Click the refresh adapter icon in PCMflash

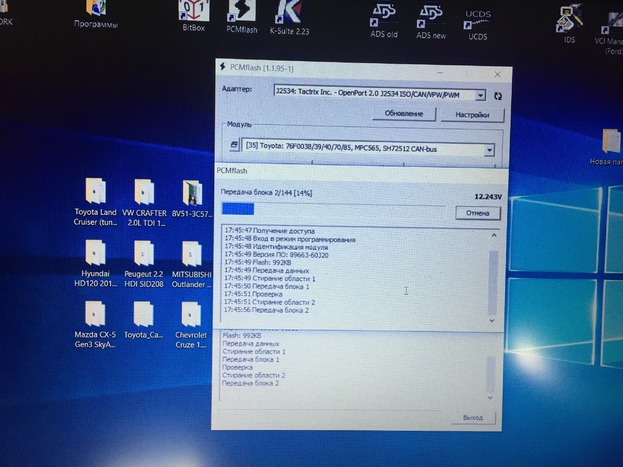pos(498,95)
